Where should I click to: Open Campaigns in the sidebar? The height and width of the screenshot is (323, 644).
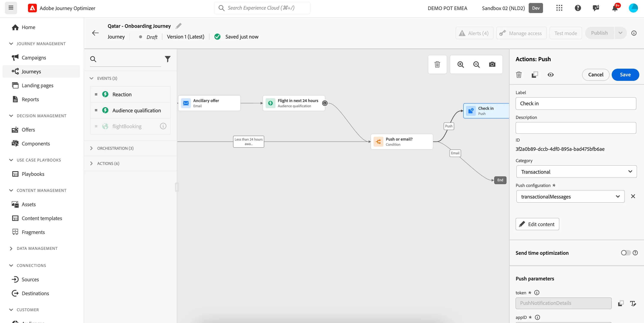(34, 58)
